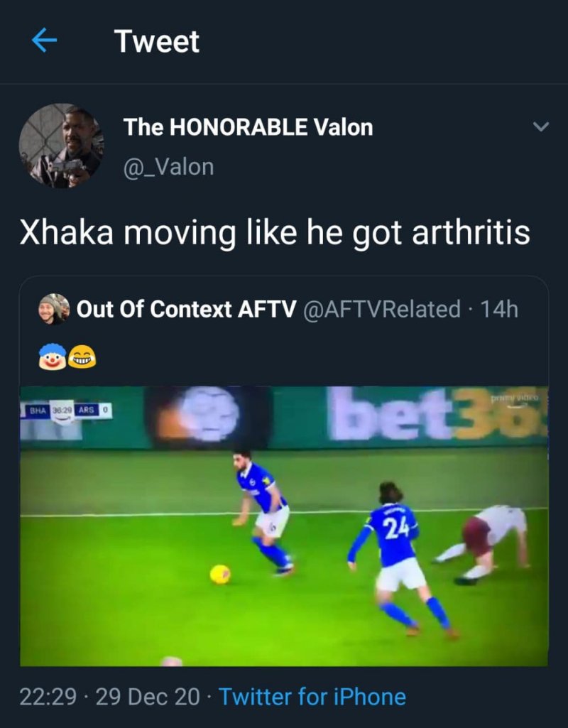This screenshot has width=568, height=728.
Task: Tap the blue back arrow
Action: 44,40
